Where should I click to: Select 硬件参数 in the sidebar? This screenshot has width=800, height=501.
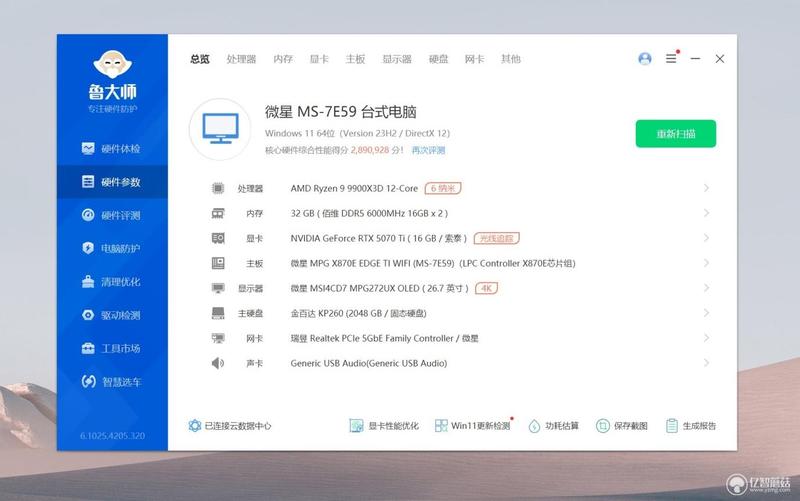[112, 182]
